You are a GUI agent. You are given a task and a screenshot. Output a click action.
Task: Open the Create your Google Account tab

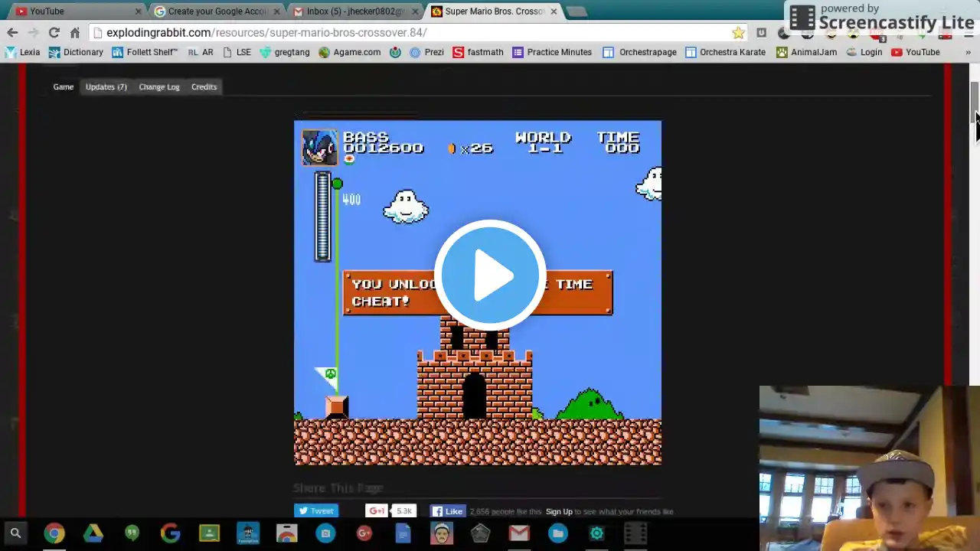216,11
